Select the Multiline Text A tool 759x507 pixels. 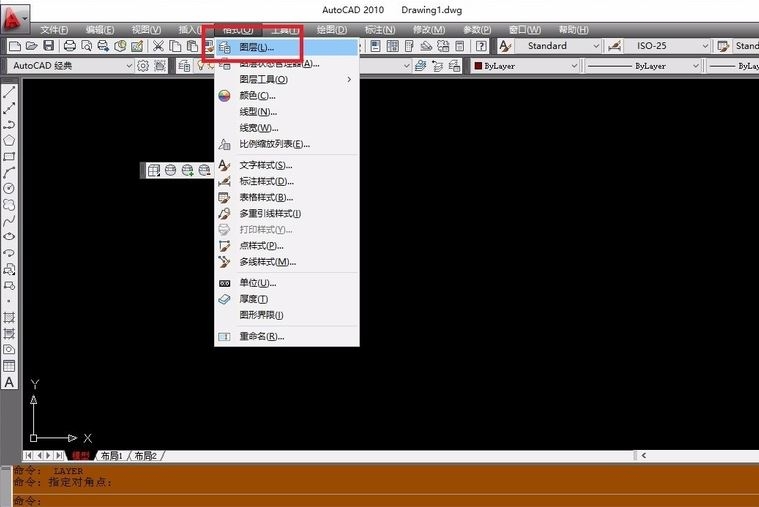(x=9, y=382)
